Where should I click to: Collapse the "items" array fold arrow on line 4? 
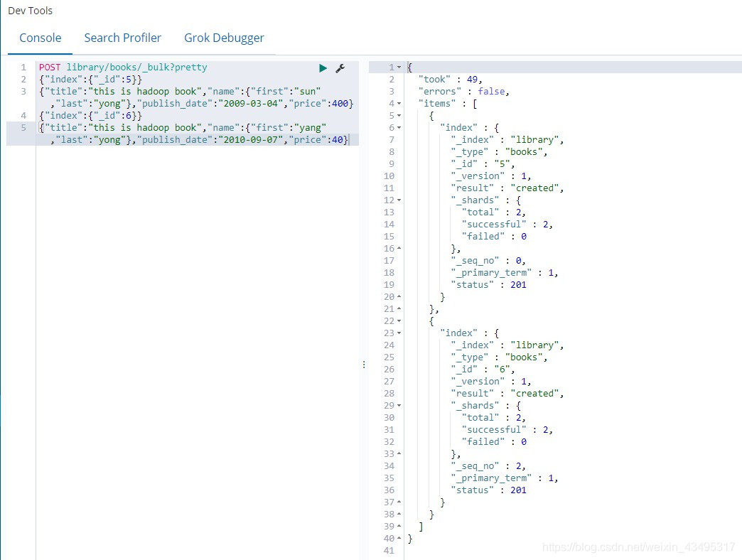(399, 104)
